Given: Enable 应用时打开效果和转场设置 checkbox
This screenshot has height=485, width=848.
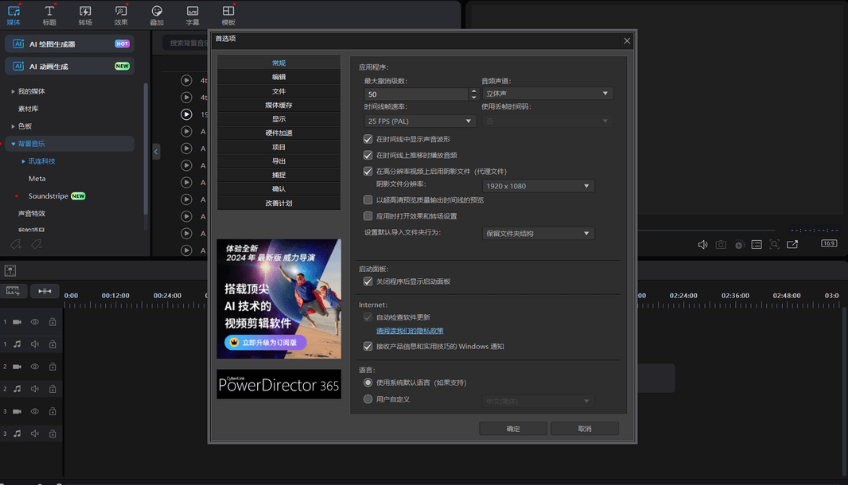Looking at the screenshot, I should 368,215.
